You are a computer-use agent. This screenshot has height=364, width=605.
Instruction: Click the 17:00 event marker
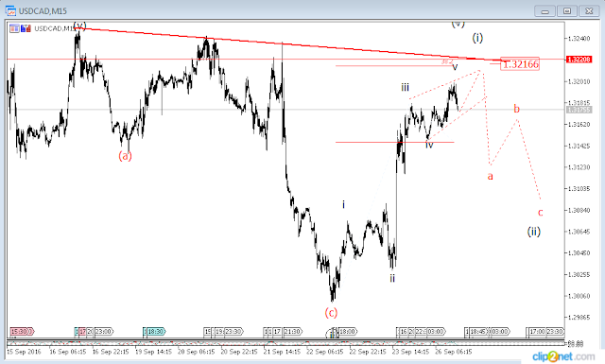[537, 331]
